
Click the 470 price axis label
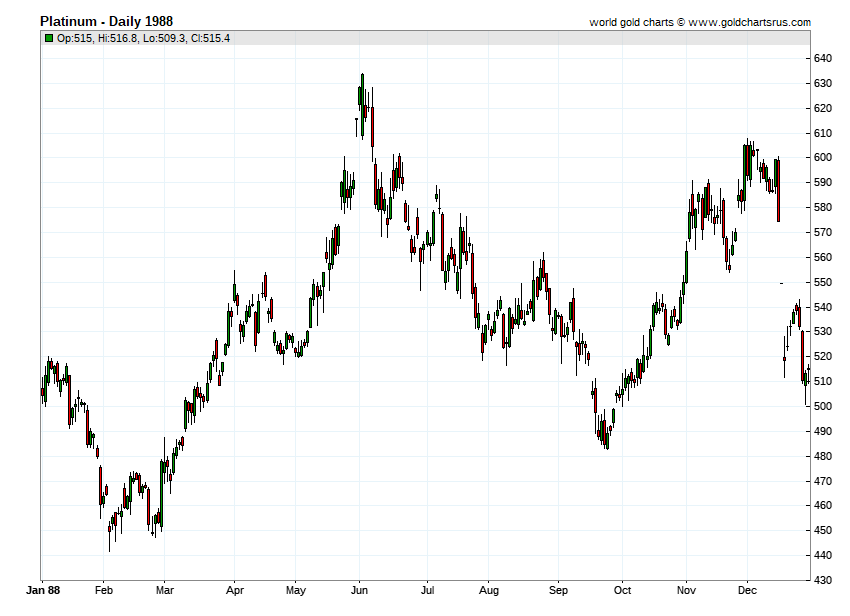(x=823, y=481)
